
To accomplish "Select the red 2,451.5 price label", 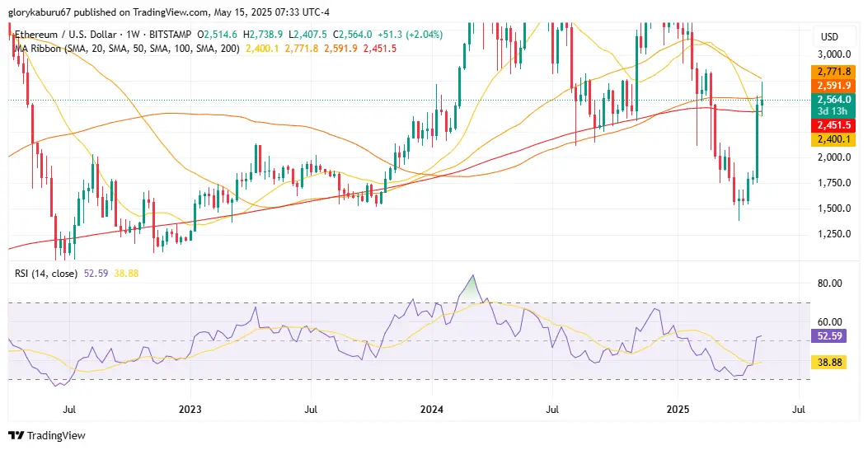I will tap(833, 125).
